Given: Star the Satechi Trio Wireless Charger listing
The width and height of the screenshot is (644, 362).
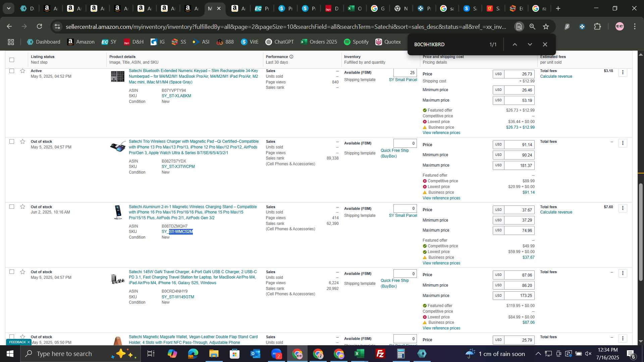Looking at the screenshot, I should pyautogui.click(x=22, y=141).
